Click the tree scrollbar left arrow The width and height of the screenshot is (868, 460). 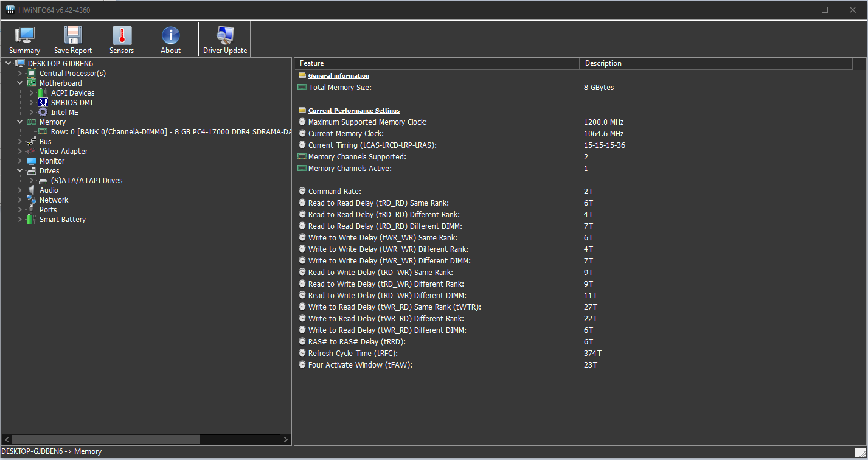point(6,439)
